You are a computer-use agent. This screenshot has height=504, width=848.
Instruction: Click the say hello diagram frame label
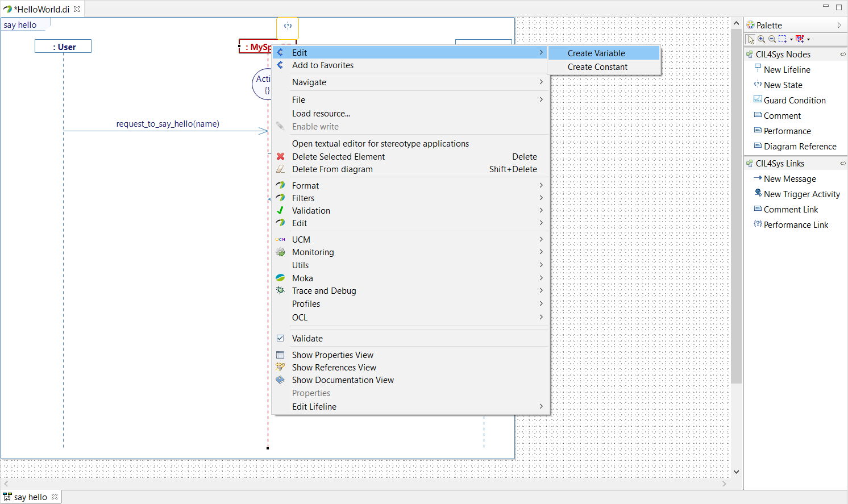pos(20,25)
